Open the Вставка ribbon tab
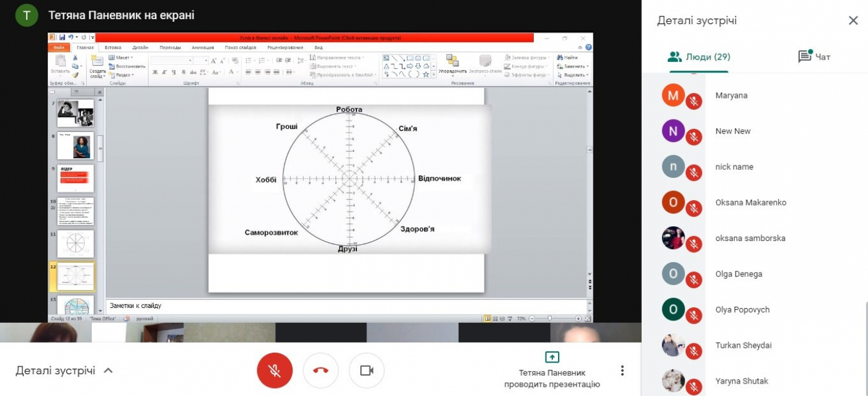This screenshot has height=396, width=868. click(x=113, y=47)
